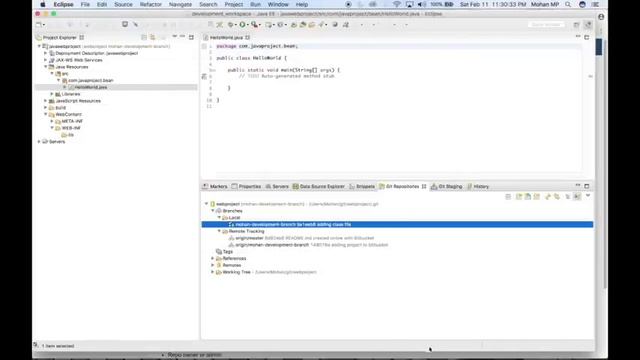640x360 pixels.
Task: Collapse the Local branches node
Action: click(x=219, y=218)
